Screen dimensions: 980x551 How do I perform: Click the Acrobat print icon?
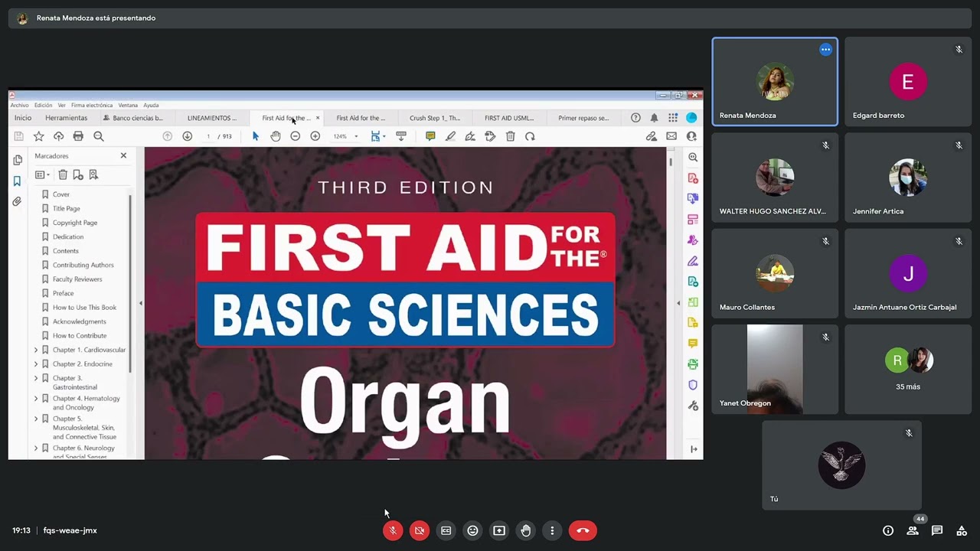[78, 136]
